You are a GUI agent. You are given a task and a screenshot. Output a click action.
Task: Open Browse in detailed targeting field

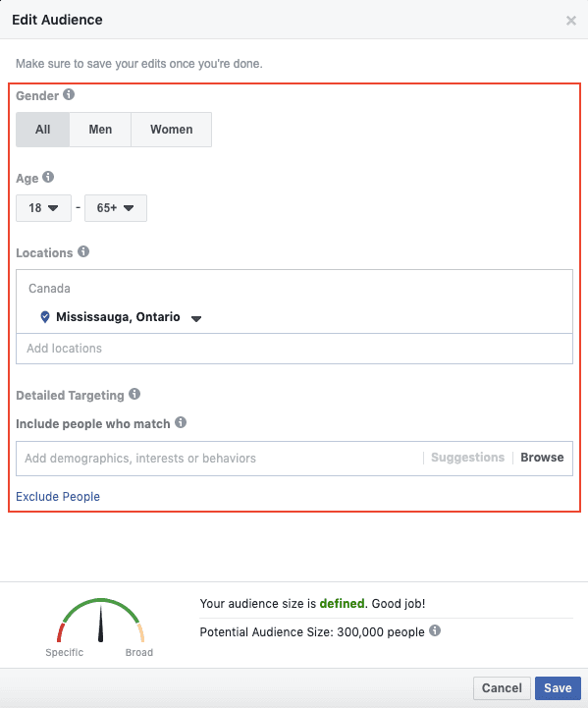(542, 458)
